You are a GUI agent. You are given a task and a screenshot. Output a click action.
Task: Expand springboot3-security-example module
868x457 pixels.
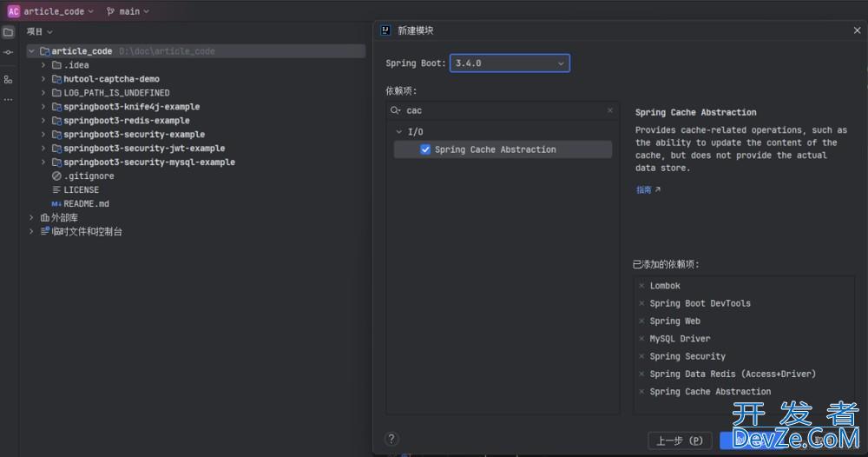point(43,134)
